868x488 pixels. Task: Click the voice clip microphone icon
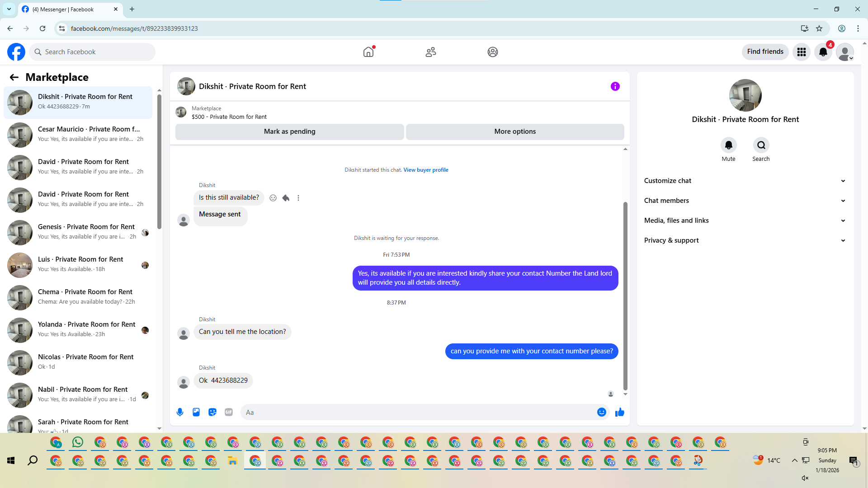[180, 412]
